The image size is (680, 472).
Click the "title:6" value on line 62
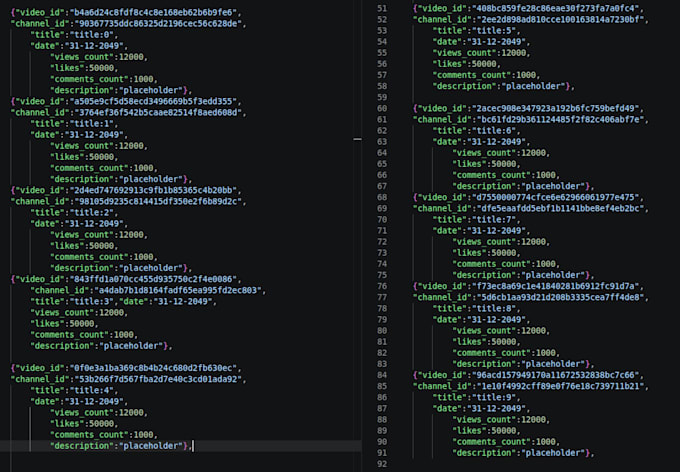click(495, 131)
